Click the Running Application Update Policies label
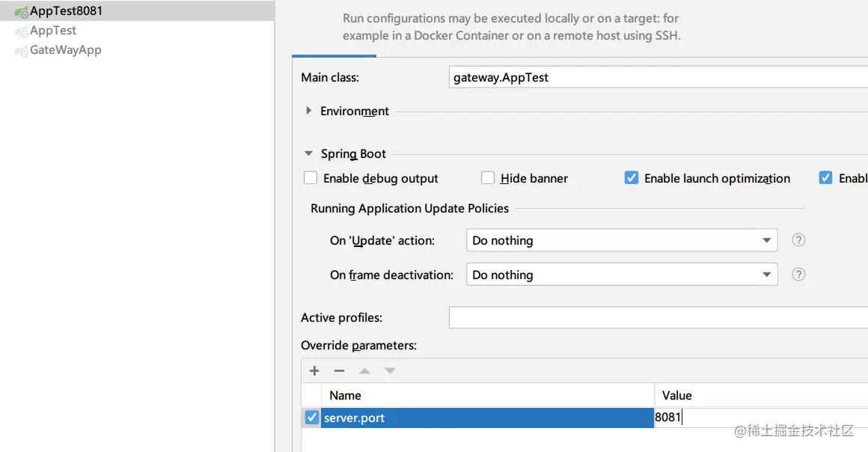This screenshot has width=868, height=452. coord(409,208)
